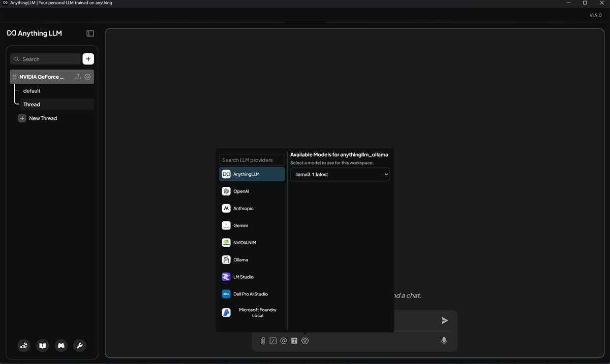Click the LLM model selector icon
This screenshot has width=610, height=364.
click(x=305, y=341)
